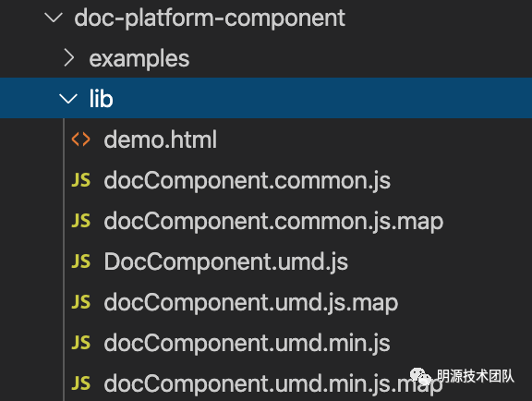This screenshot has width=532, height=401.
Task: Collapse the lib folder chevron
Action: tap(68, 99)
